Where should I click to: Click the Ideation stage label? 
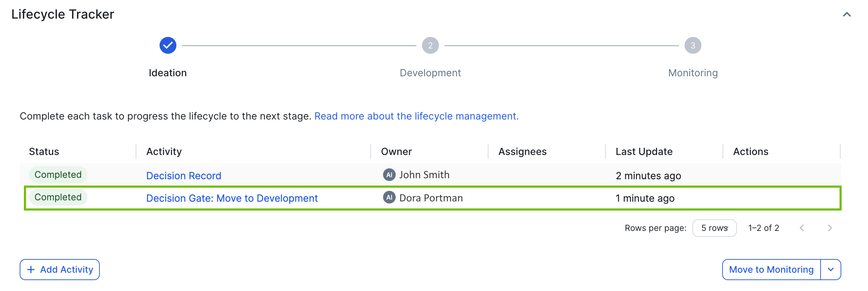[x=168, y=73]
